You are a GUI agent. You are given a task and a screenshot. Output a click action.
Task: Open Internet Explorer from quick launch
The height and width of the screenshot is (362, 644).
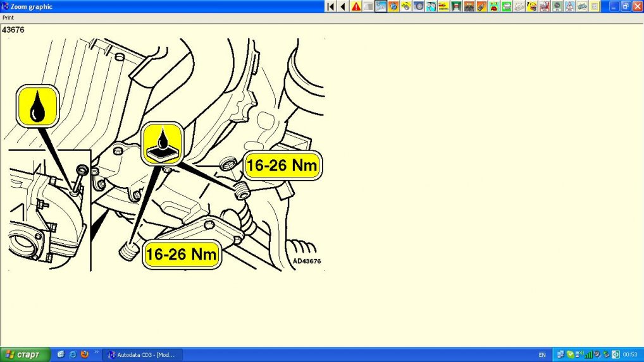tap(72, 354)
